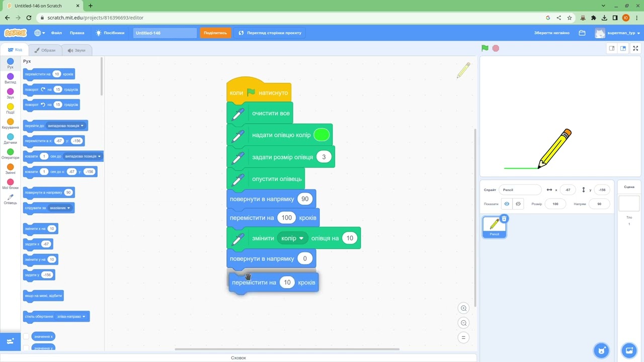Select the Звук sound category
The width and height of the screenshot is (644, 362).
[10, 94]
